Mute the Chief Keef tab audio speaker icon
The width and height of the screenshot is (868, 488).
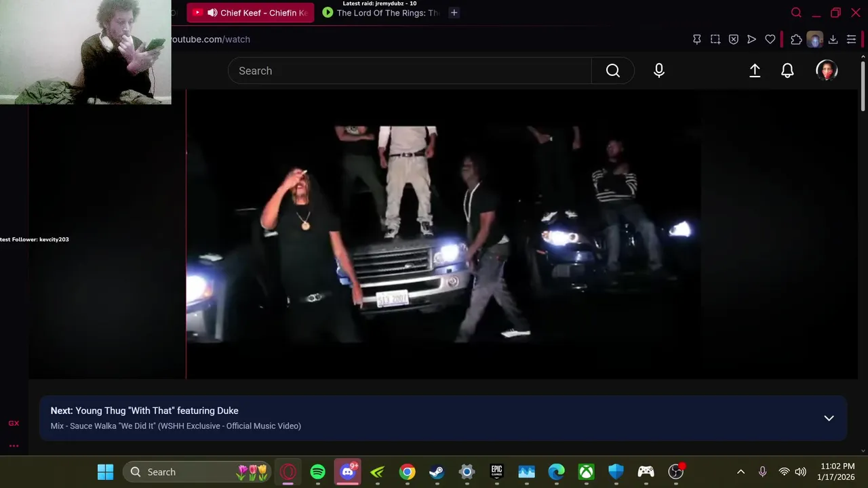212,13
